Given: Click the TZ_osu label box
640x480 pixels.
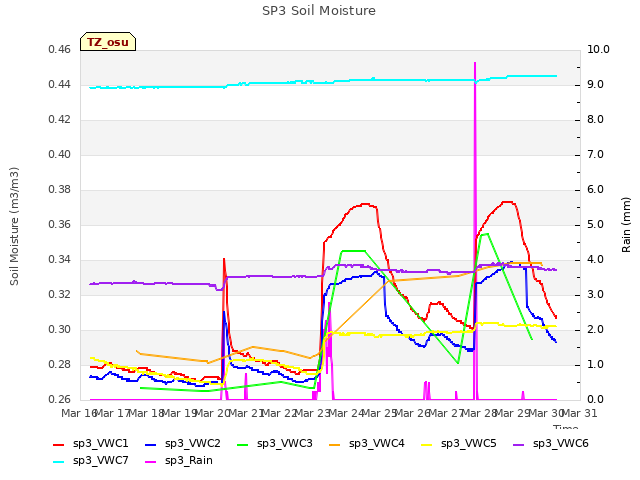Looking at the screenshot, I should click(108, 42).
